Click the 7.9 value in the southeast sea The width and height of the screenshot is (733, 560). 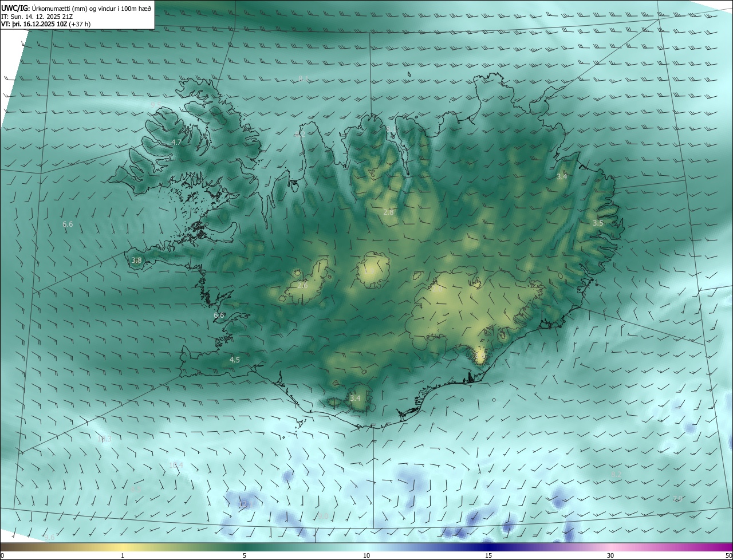[x=677, y=499]
